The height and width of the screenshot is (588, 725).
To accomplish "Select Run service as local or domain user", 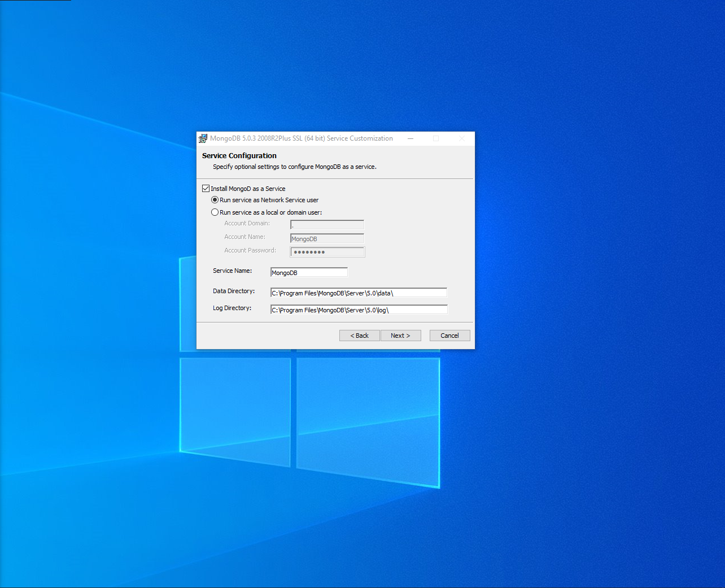I will [x=215, y=212].
